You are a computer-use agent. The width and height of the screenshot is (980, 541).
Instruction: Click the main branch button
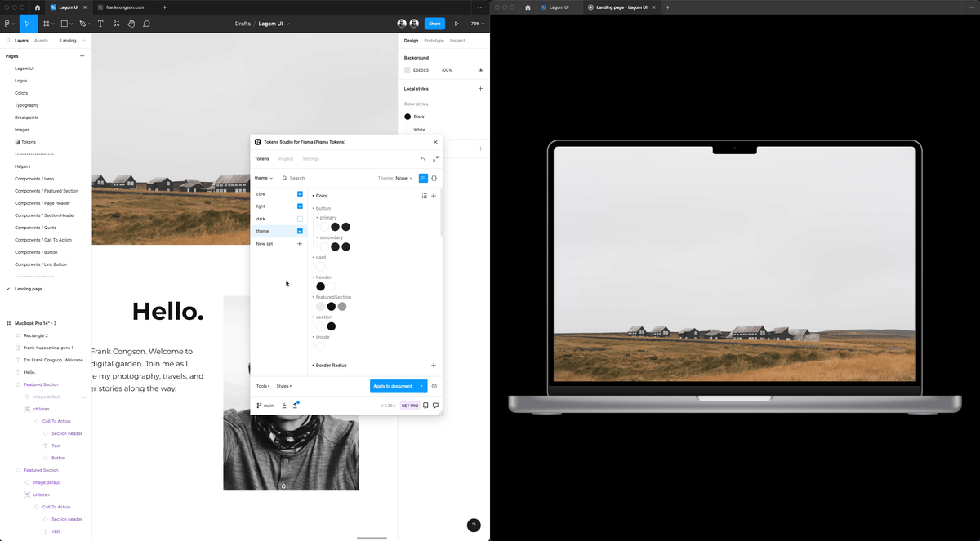click(x=265, y=406)
